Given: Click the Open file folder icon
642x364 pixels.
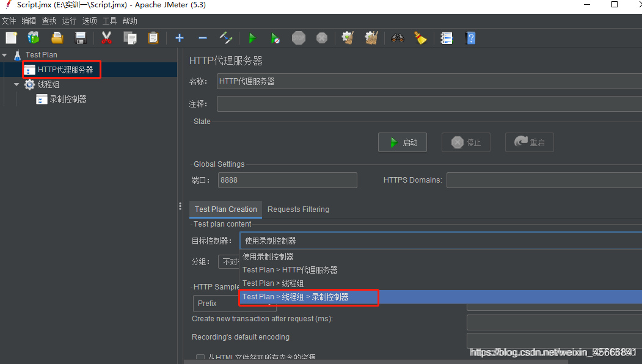Looking at the screenshot, I should (57, 38).
